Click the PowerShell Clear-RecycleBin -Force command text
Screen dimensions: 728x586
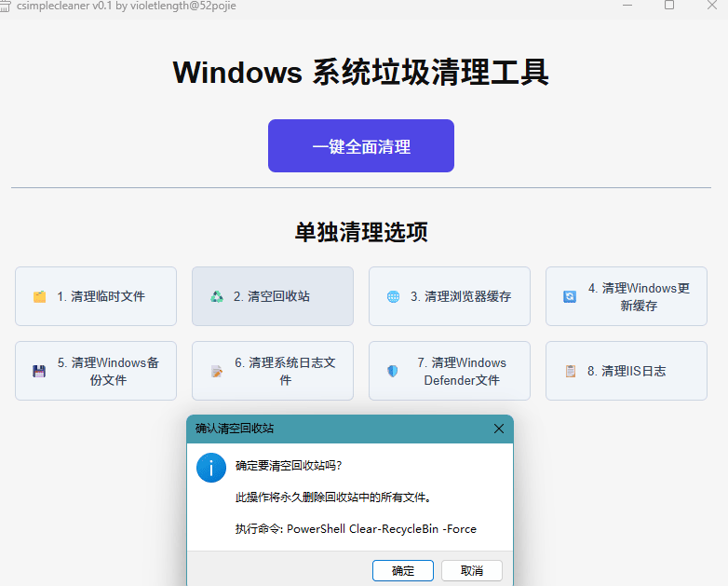[382, 529]
